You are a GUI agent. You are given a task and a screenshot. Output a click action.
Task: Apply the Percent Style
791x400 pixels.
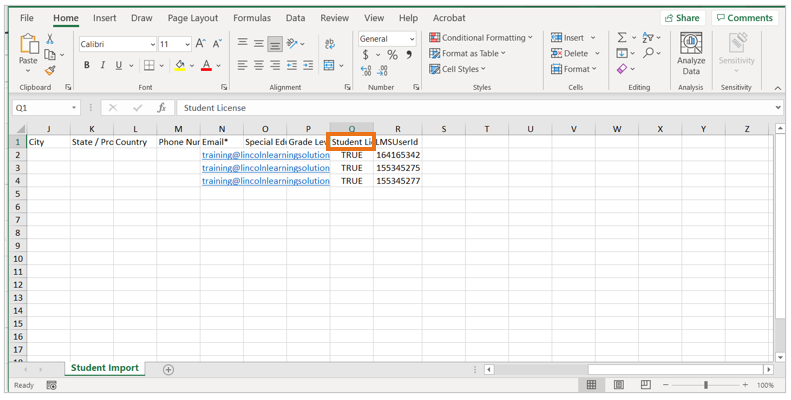[x=392, y=54]
